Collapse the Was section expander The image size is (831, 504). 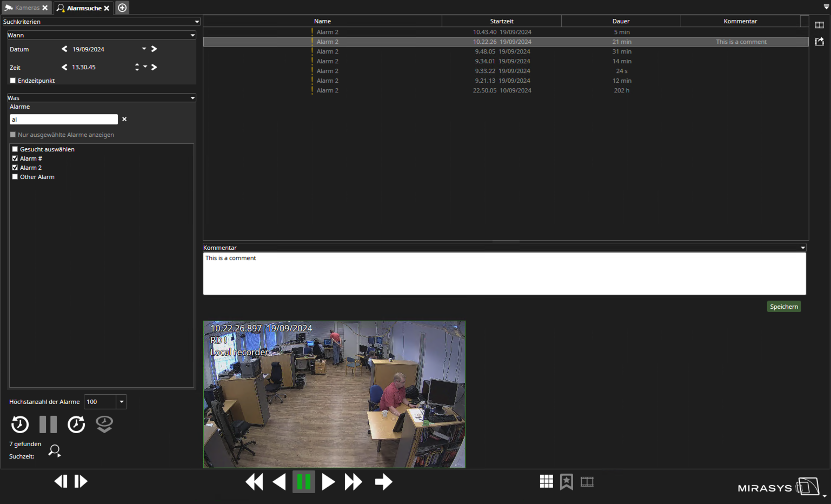[192, 98]
